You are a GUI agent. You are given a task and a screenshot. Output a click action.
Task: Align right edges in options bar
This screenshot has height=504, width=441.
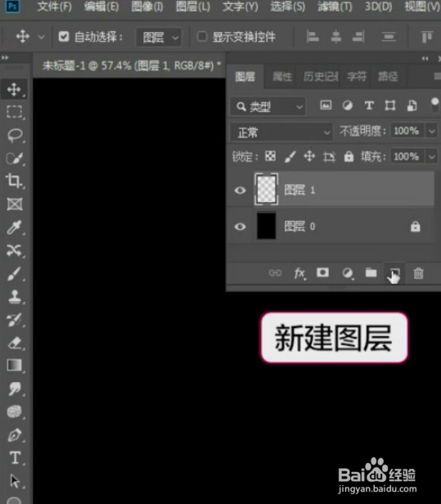[x=358, y=36]
